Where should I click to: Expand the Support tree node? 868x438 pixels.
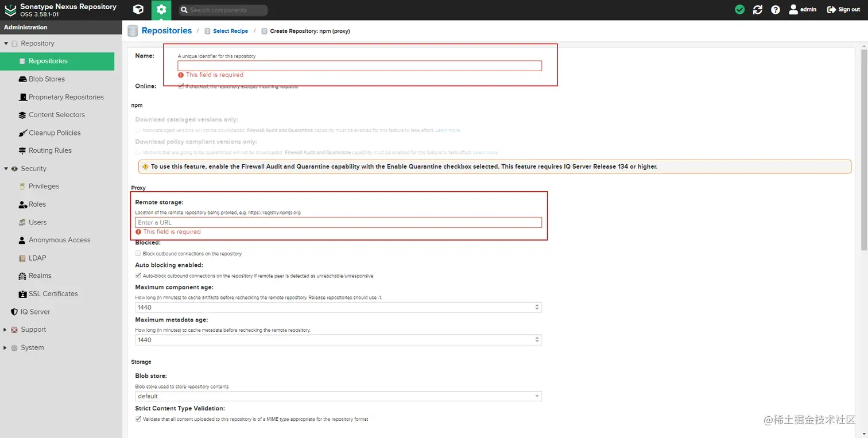pos(6,330)
